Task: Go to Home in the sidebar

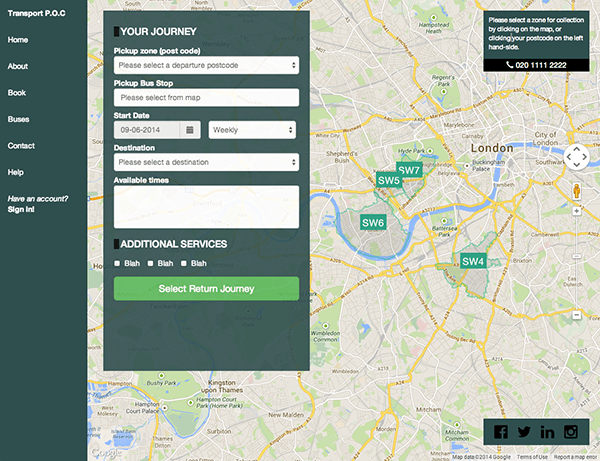Action: pyautogui.click(x=18, y=40)
